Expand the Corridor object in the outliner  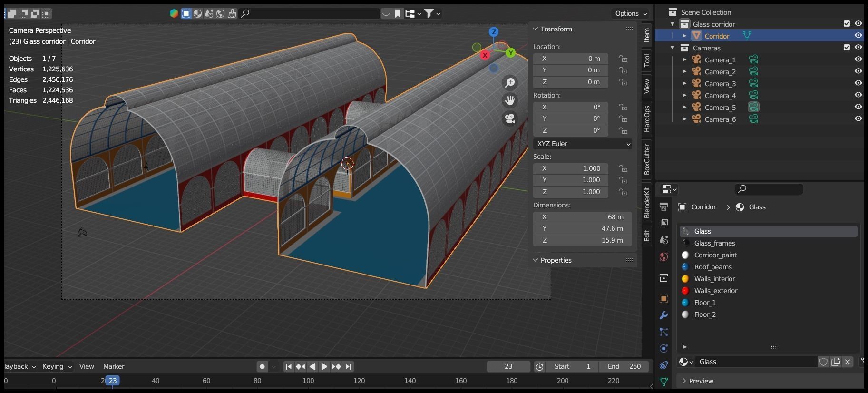[x=684, y=36]
